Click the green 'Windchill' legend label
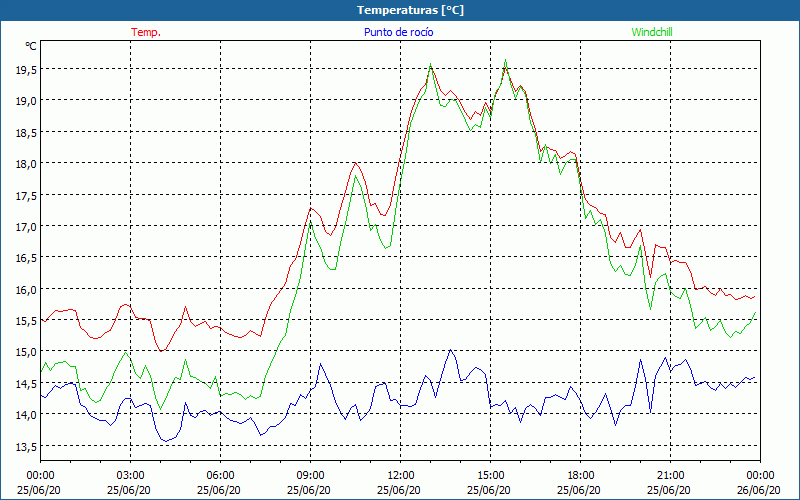Viewport: 800px width, 500px height. pyautogui.click(x=652, y=32)
